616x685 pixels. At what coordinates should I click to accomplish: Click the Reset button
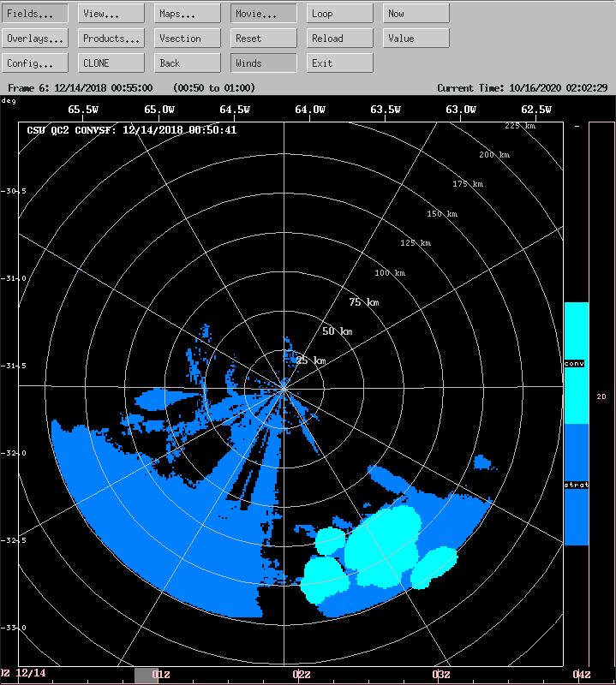(264, 39)
